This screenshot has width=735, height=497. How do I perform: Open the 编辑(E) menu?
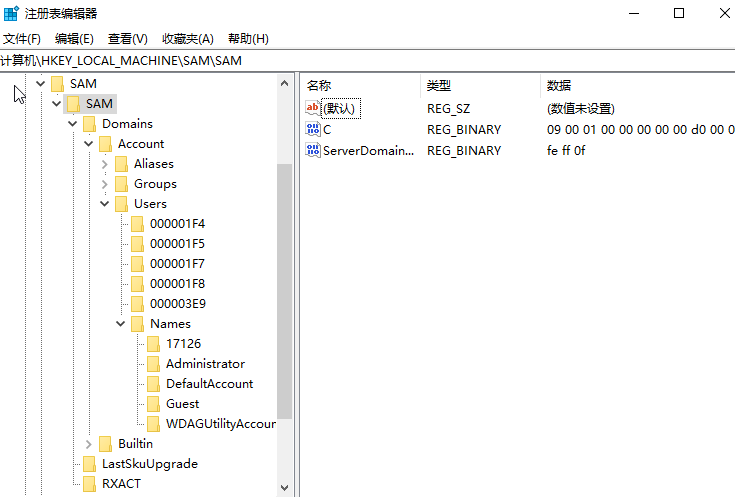[74, 39]
